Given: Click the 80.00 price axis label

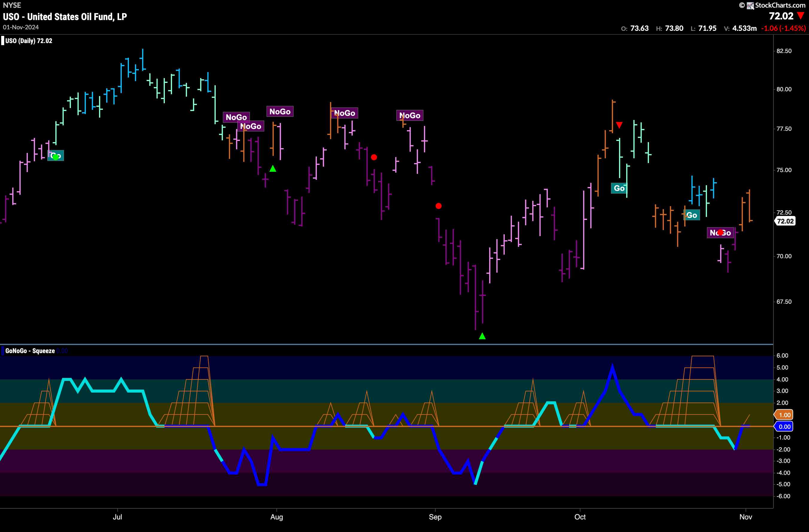Looking at the screenshot, I should click(784, 89).
